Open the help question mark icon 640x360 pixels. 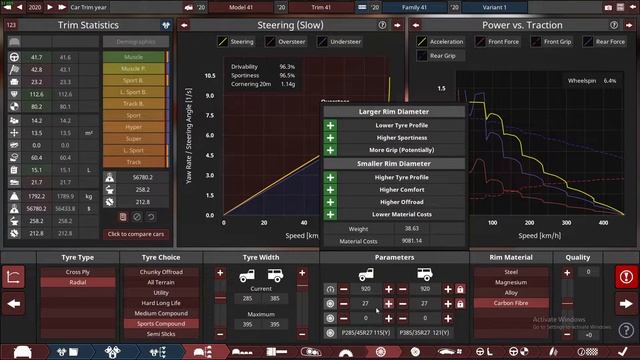pos(626,330)
